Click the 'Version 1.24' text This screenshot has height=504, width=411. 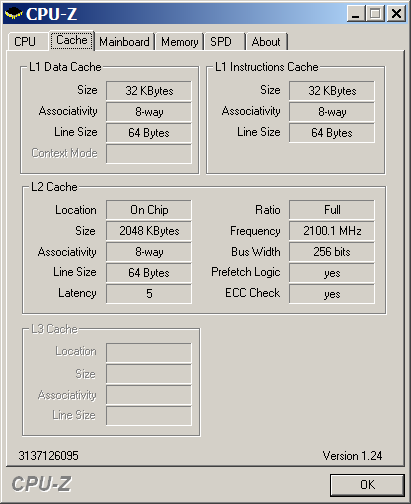[x=352, y=455]
